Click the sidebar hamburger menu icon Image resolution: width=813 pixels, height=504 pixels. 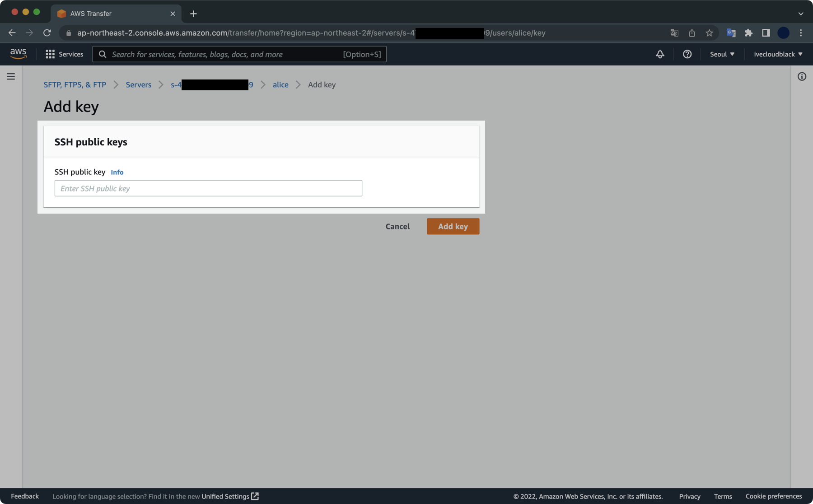11,76
